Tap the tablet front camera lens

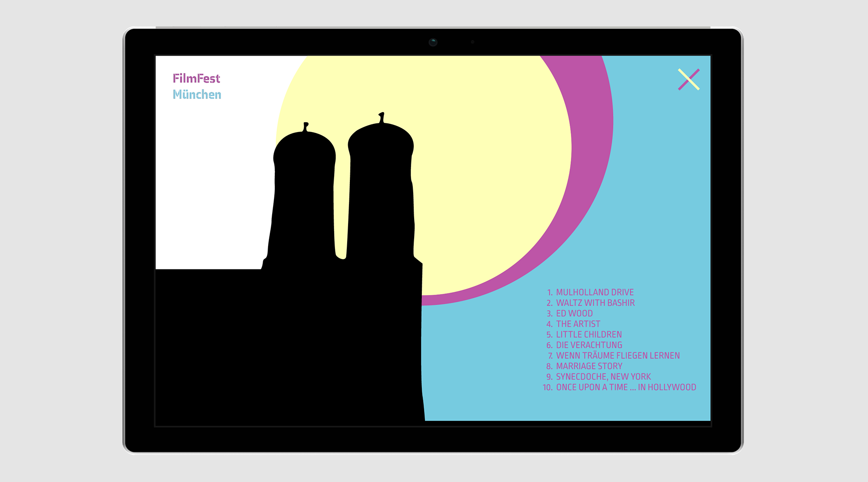[433, 43]
